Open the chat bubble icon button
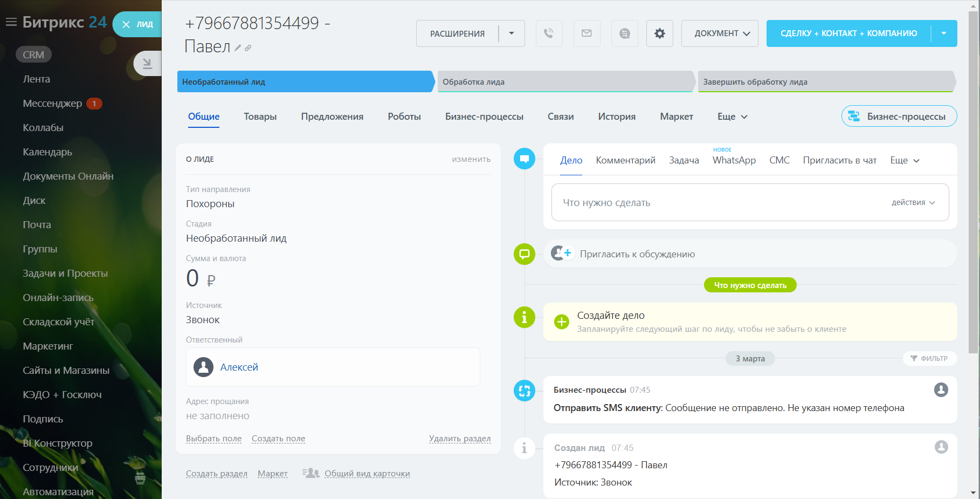This screenshot has width=980, height=499. 624,33
